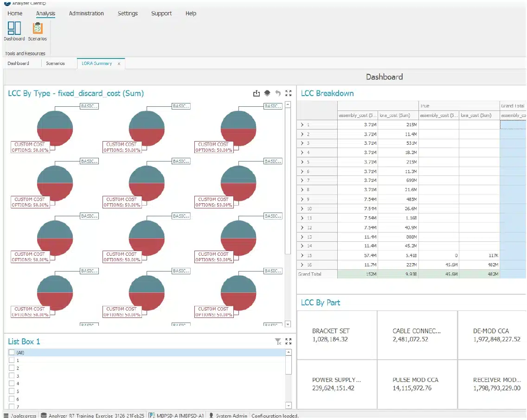Expand row 1 in LCC Breakdown

click(x=302, y=125)
